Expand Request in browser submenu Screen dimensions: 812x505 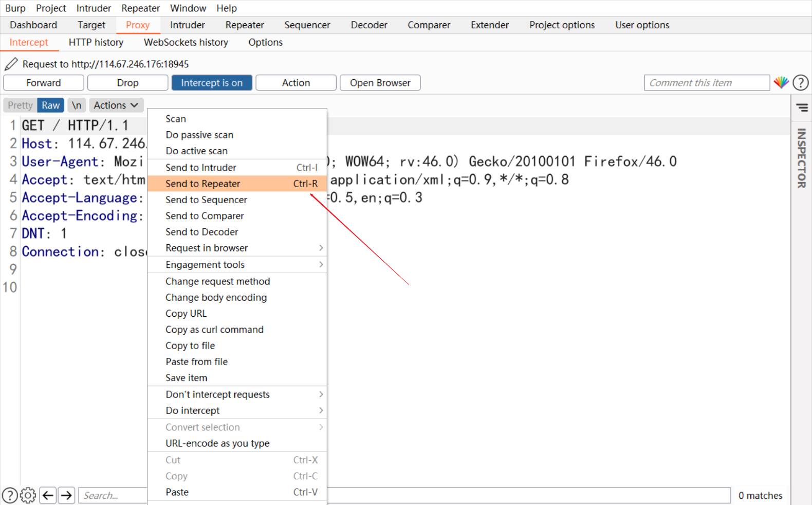pyautogui.click(x=237, y=248)
